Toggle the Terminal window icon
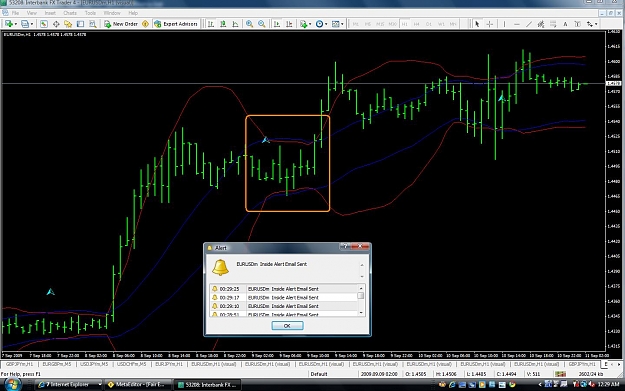 81,24
